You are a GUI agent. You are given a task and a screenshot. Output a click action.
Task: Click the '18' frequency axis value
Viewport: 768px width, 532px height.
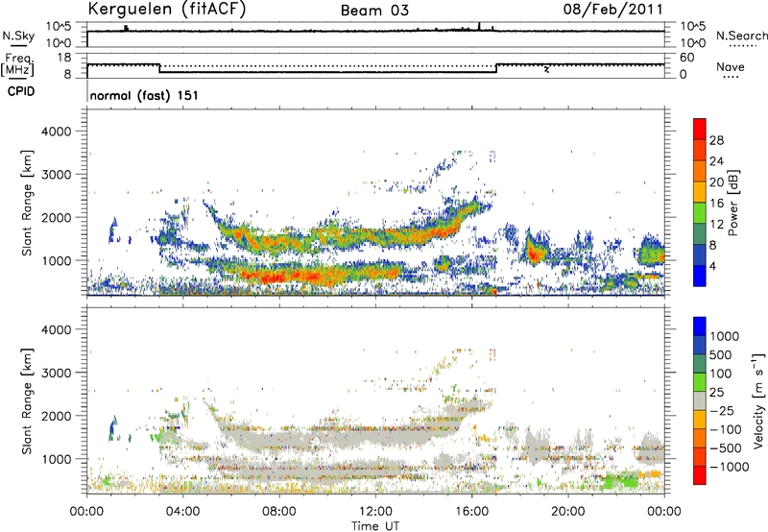tap(64, 58)
